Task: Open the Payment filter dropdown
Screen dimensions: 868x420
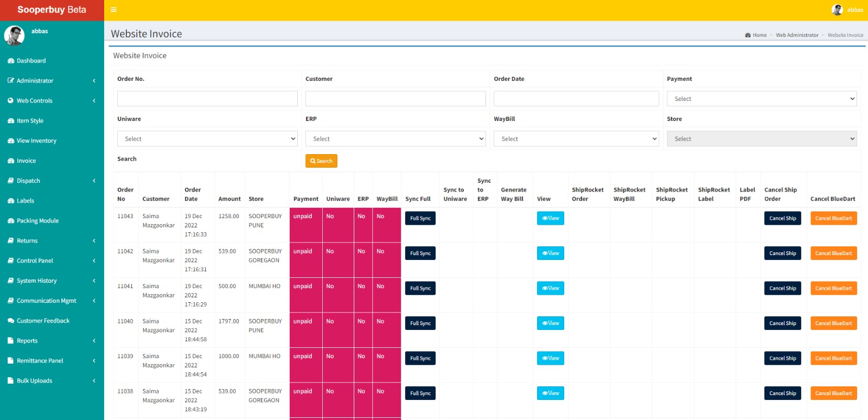Action: (x=761, y=99)
